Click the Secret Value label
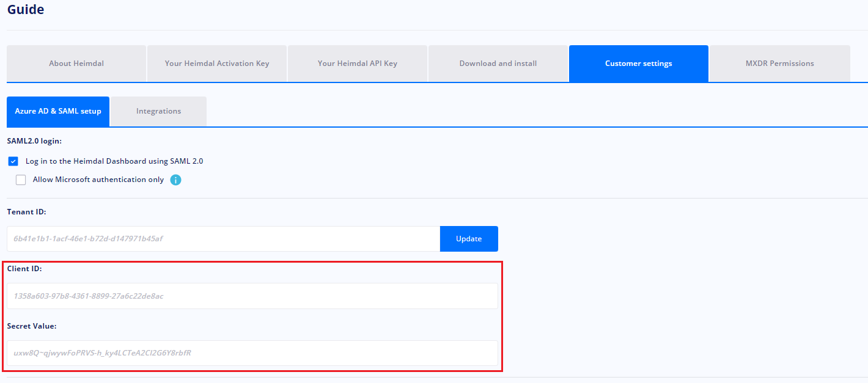The image size is (868, 383). point(32,326)
